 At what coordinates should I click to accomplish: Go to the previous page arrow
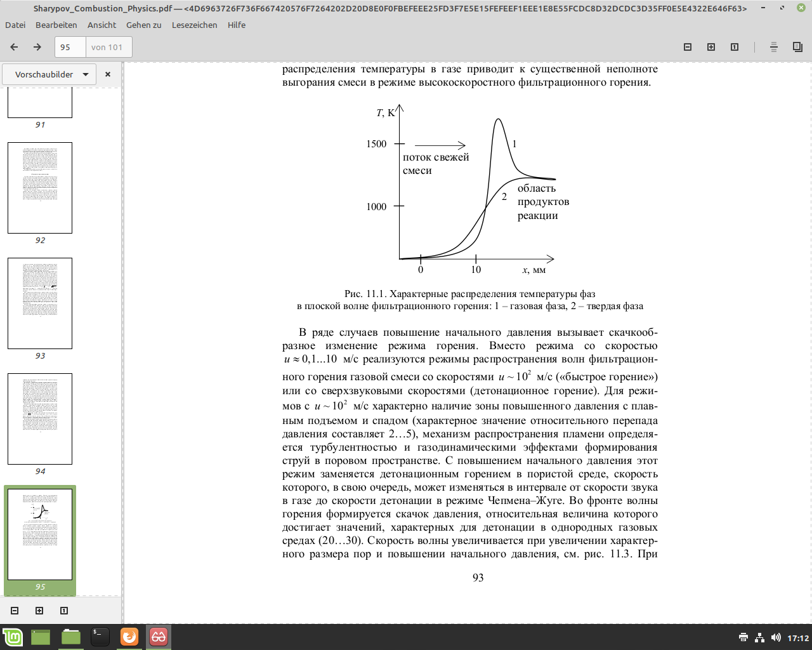[14, 47]
